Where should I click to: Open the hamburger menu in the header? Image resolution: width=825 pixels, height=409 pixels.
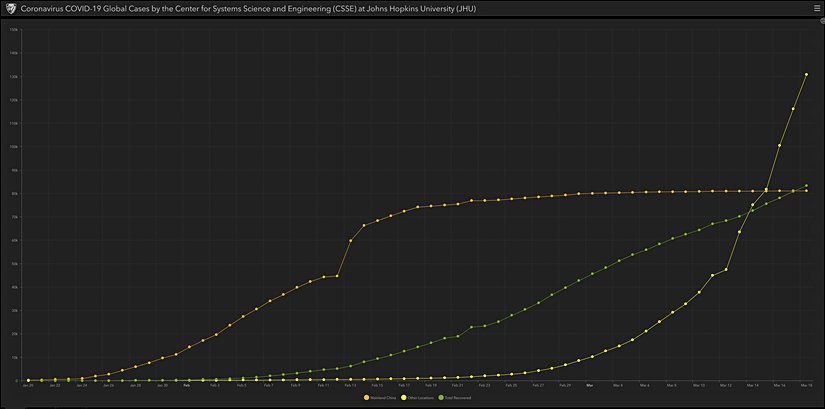[x=815, y=8]
